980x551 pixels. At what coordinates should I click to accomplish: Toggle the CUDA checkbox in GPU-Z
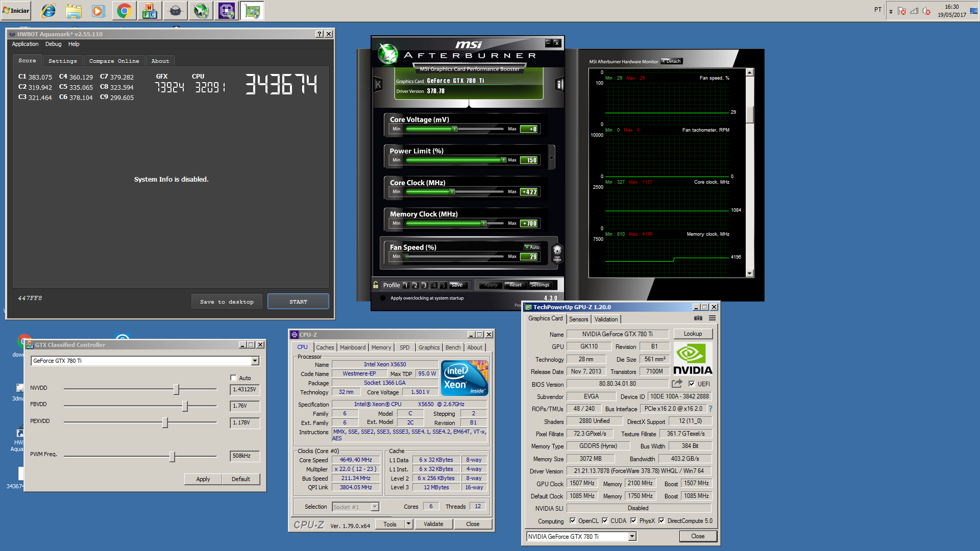605,520
